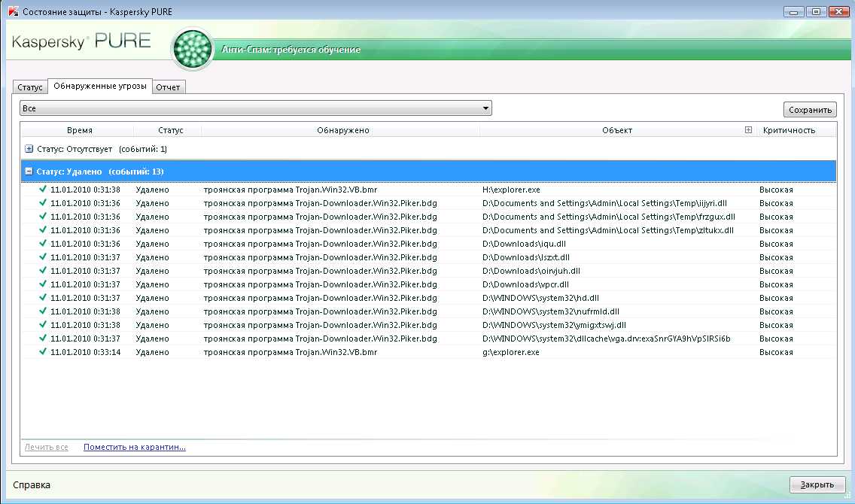Select the row with Temp\zltukx.dll
The height and width of the screenshot is (504, 855).
[x=428, y=230]
